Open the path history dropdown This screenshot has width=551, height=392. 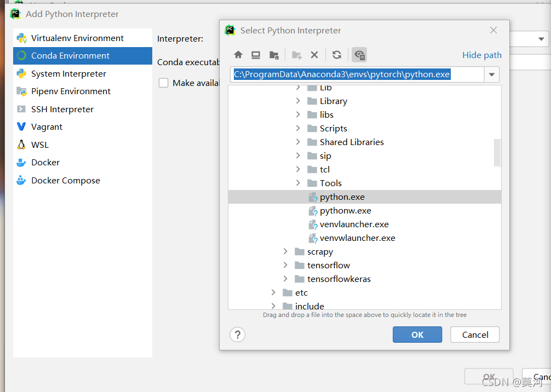(x=492, y=74)
